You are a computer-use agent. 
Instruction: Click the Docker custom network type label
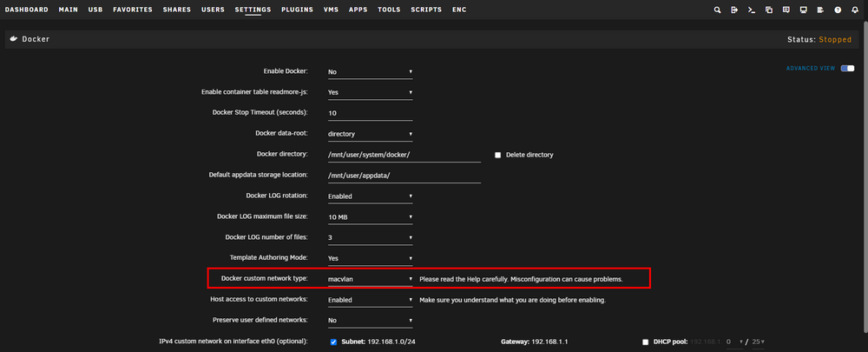pyautogui.click(x=264, y=279)
